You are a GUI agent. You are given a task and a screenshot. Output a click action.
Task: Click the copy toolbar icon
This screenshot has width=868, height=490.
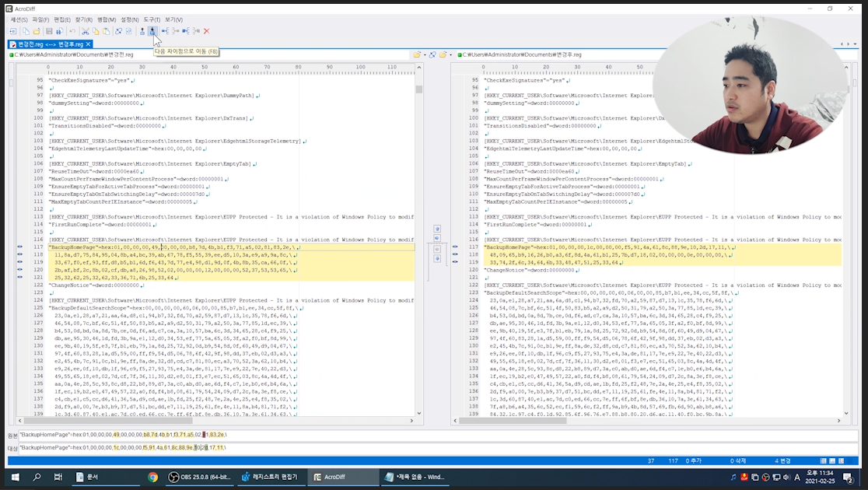point(95,32)
